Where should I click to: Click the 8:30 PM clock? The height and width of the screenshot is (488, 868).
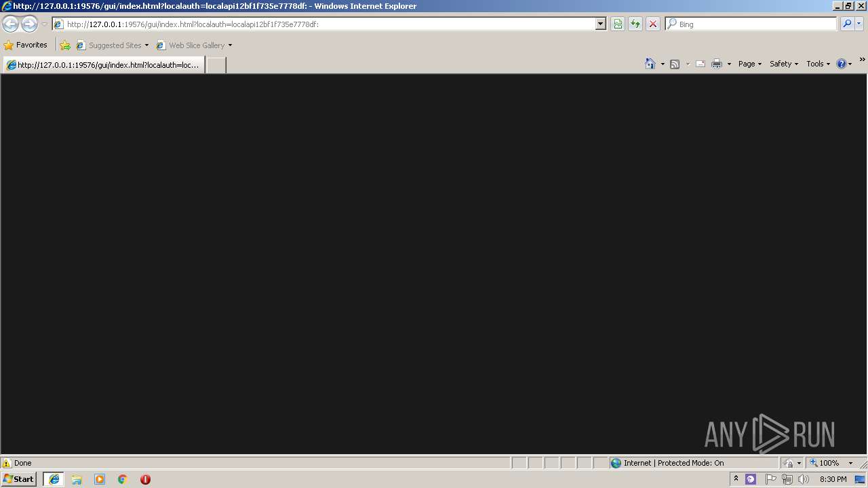tap(833, 479)
